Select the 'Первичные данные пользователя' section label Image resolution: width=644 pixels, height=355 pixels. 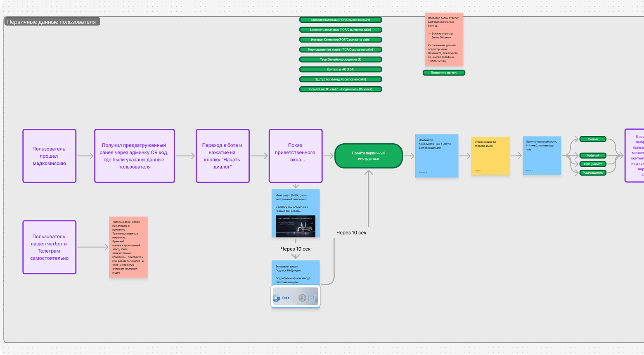pyautogui.click(x=52, y=22)
